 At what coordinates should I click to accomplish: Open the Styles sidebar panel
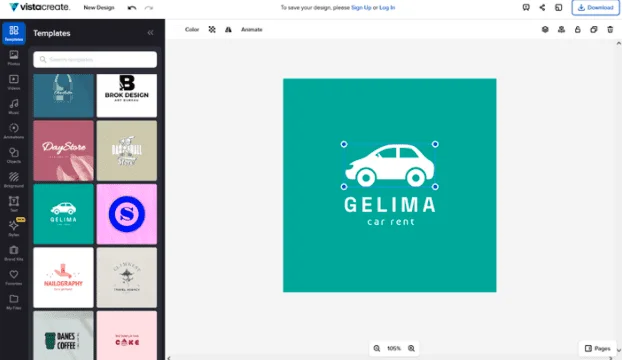(14, 228)
